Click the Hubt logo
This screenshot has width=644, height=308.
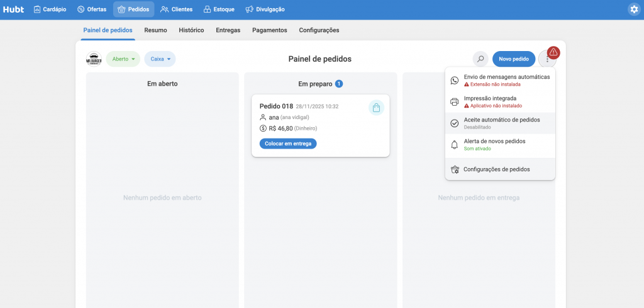13,9
